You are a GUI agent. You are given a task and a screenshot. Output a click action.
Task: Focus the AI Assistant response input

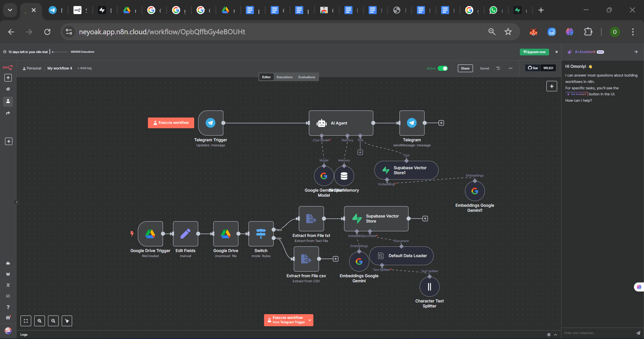point(598,333)
